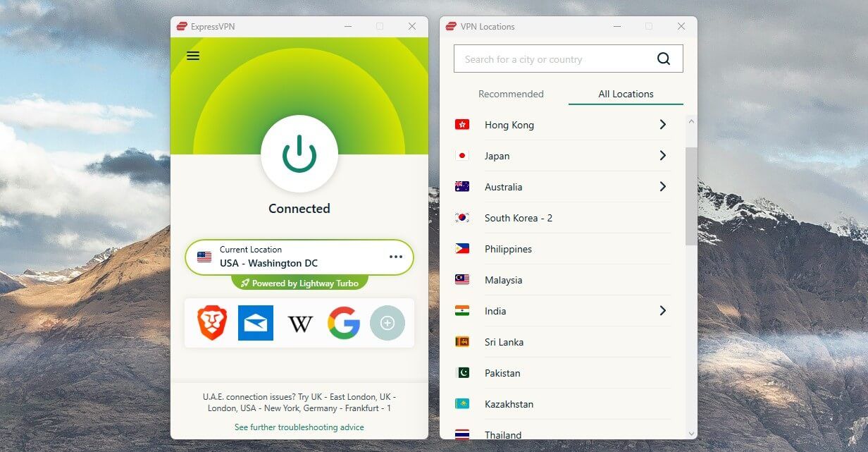This screenshot has width=868, height=452.
Task: Expand the India locations
Action: click(662, 310)
